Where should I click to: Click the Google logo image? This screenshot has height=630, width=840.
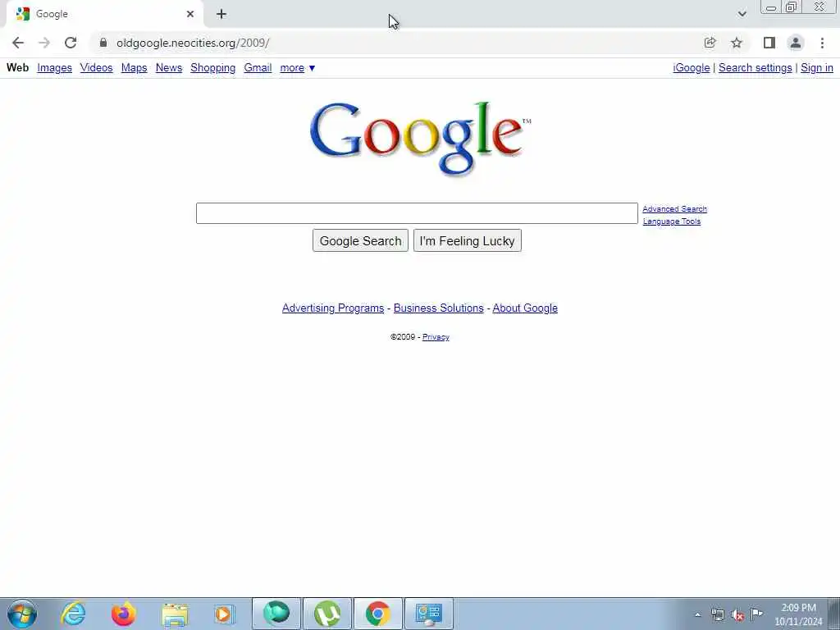[x=421, y=138]
